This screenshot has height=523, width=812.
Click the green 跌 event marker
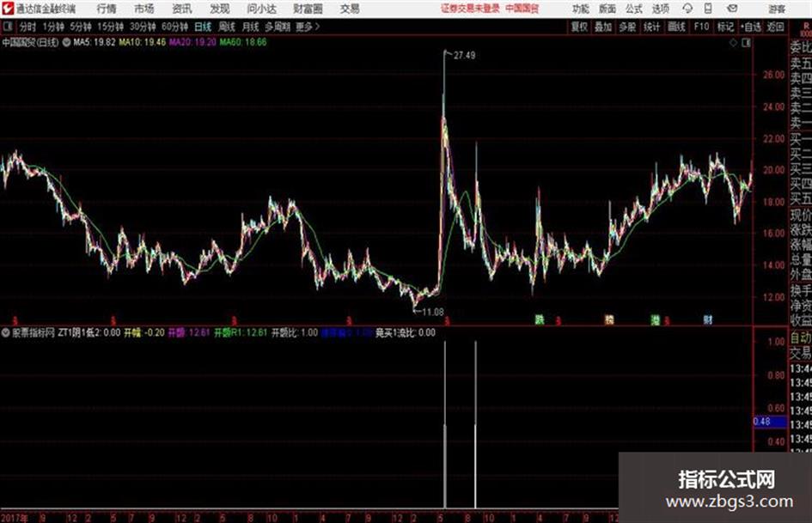[540, 319]
